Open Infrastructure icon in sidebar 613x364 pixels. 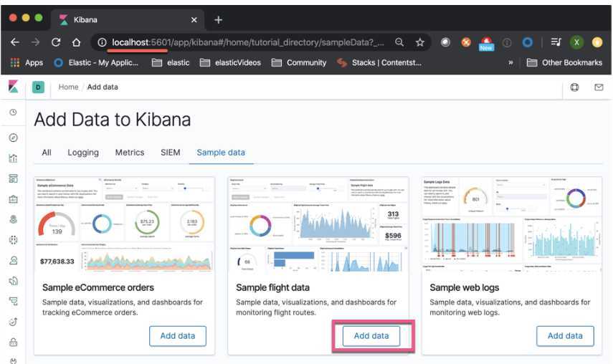point(14,261)
